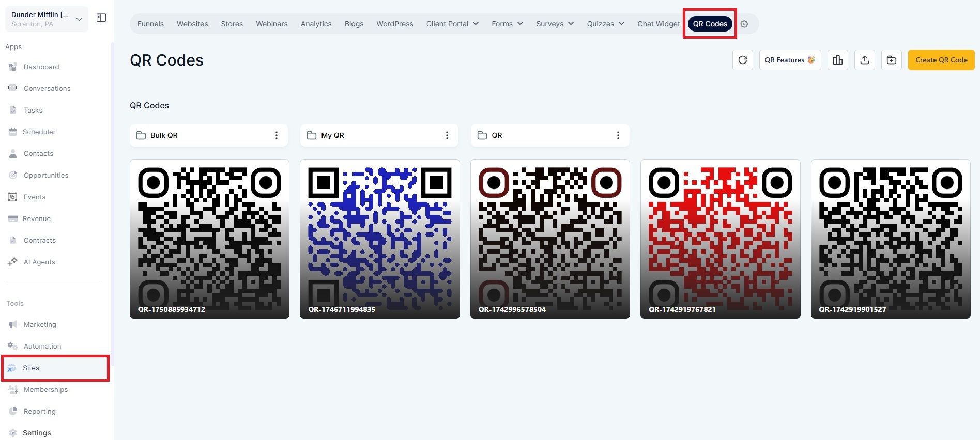
Task: Collapse the sidebar with the panel toggle icon
Action: 101,18
